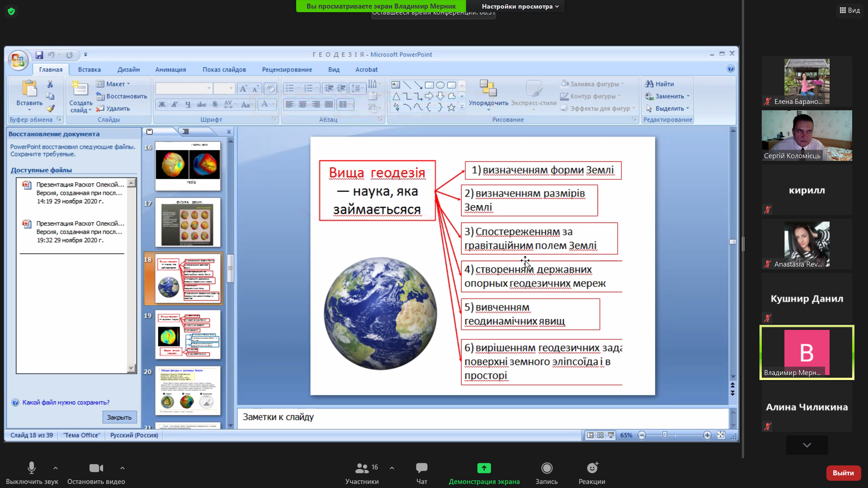This screenshot has width=868, height=488.
Task: Open the Макет layout dropdown
Action: (116, 84)
